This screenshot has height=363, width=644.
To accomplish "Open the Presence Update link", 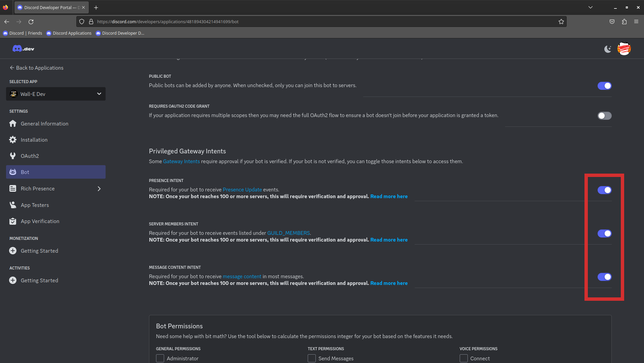I will coord(242,190).
